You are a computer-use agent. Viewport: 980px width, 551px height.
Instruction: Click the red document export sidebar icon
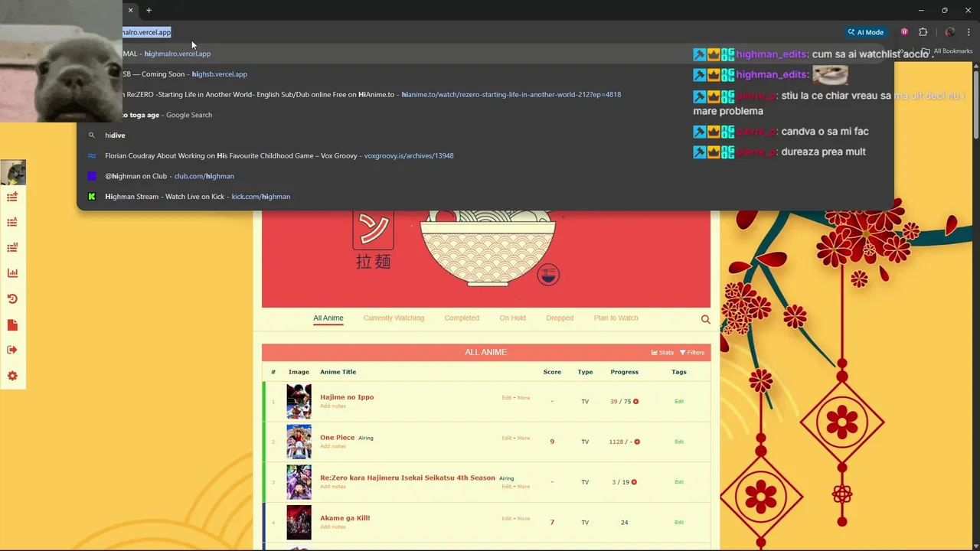coord(12,325)
